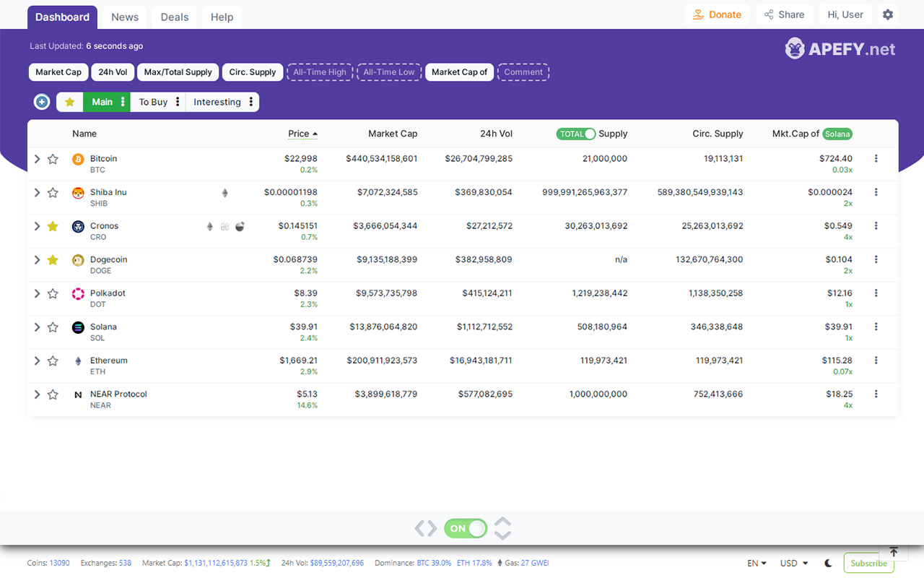Click the Share button

click(x=785, y=14)
